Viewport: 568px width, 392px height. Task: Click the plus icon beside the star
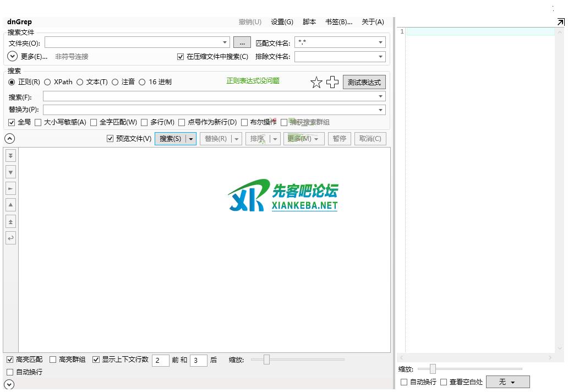(332, 83)
